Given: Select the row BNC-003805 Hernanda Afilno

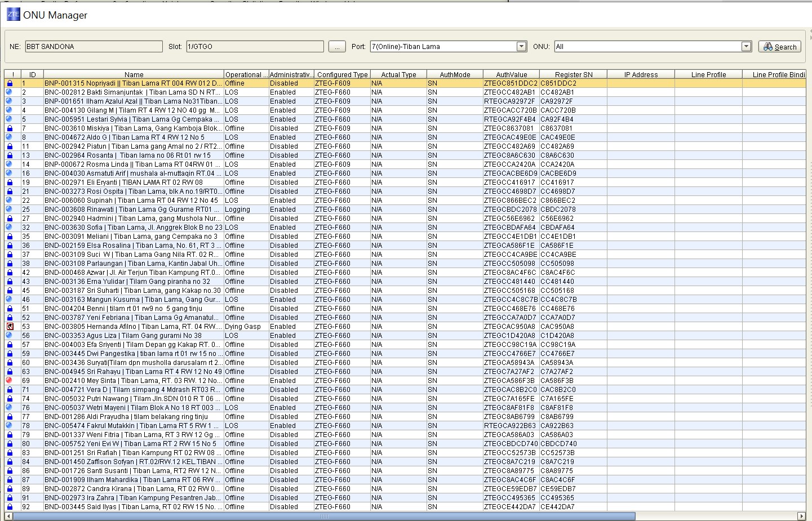Looking at the screenshot, I should click(405, 327).
